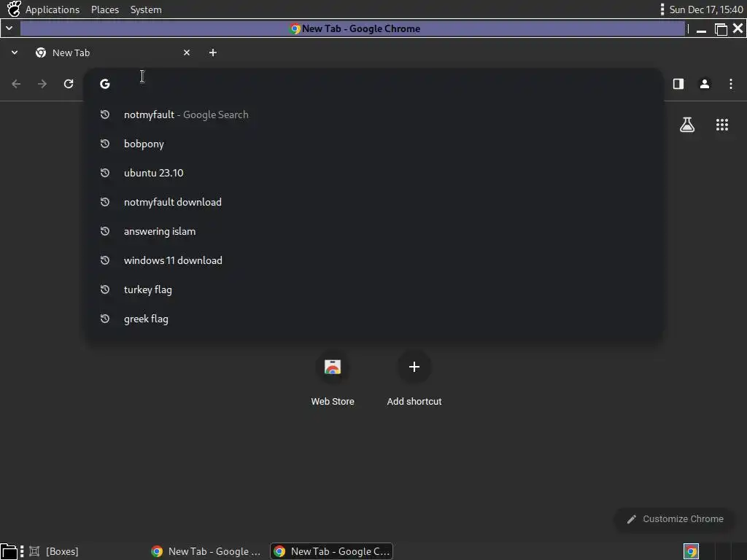This screenshot has width=747, height=560.
Task: Select the notmyfault download suggestion
Action: pyautogui.click(x=374, y=202)
